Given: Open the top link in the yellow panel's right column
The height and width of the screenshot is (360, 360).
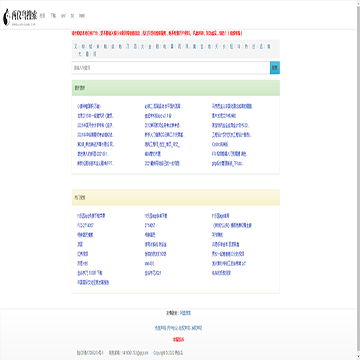Looking at the screenshot, I should (x=220, y=216).
